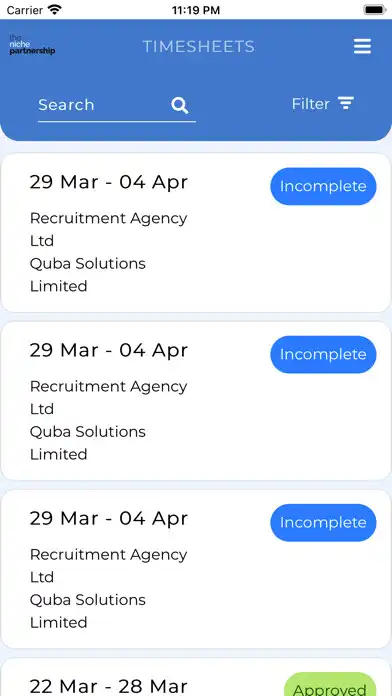Open first 29 Mar - 04 Apr timesheet card
Viewport: 392px width, 696px height.
tap(196, 233)
